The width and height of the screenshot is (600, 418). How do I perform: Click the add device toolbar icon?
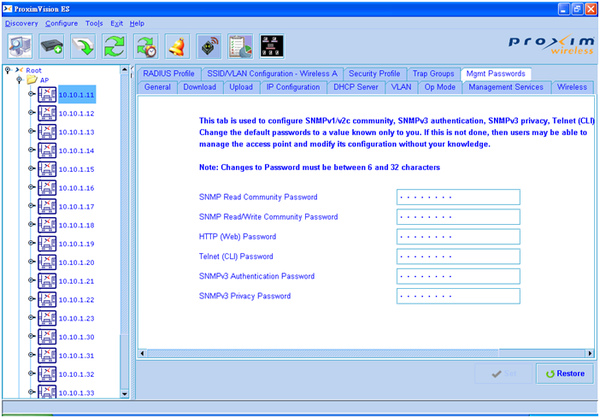click(x=52, y=46)
